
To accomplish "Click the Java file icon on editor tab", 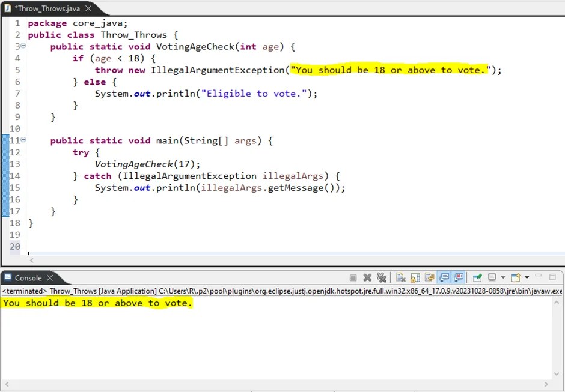I will tap(8, 8).
